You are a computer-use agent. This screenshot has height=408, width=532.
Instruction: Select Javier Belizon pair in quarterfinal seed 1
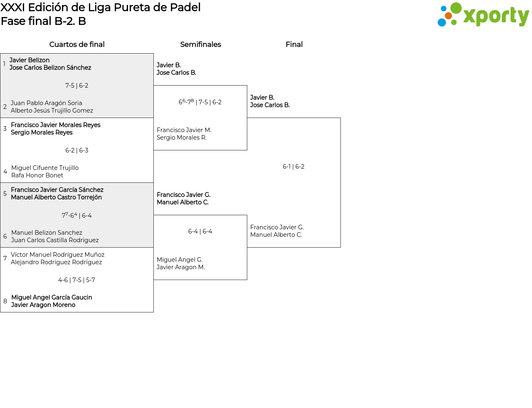pos(50,64)
